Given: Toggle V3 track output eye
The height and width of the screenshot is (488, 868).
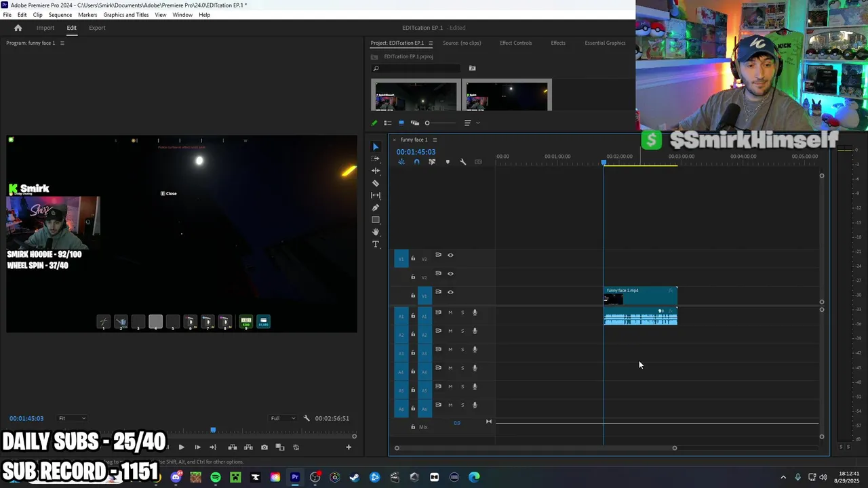Looking at the screenshot, I should [450, 256].
